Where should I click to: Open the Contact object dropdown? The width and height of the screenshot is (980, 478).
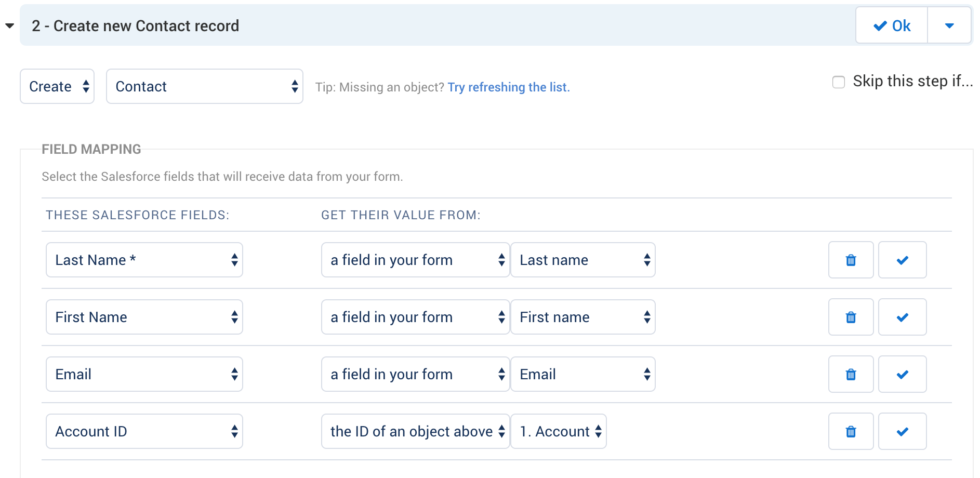[204, 86]
